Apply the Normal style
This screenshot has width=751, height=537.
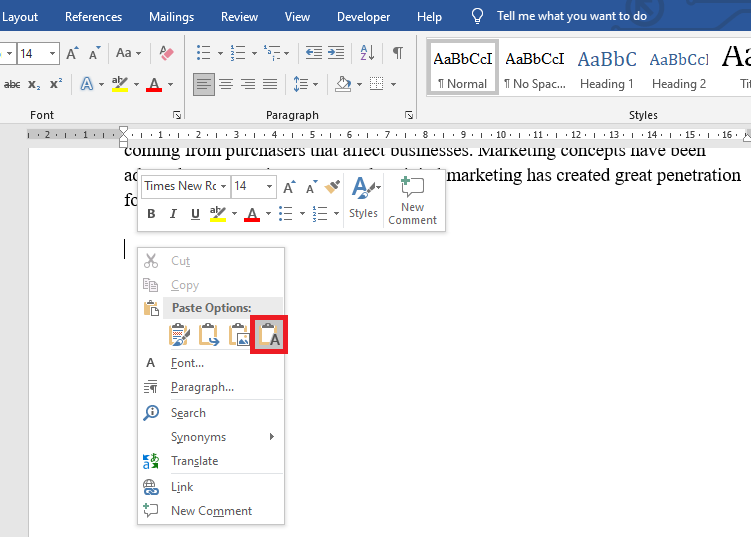click(x=463, y=68)
